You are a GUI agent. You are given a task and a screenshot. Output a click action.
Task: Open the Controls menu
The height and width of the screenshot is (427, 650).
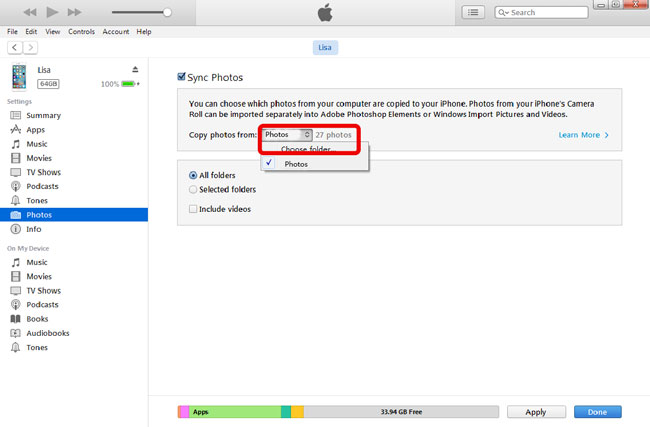pos(81,32)
